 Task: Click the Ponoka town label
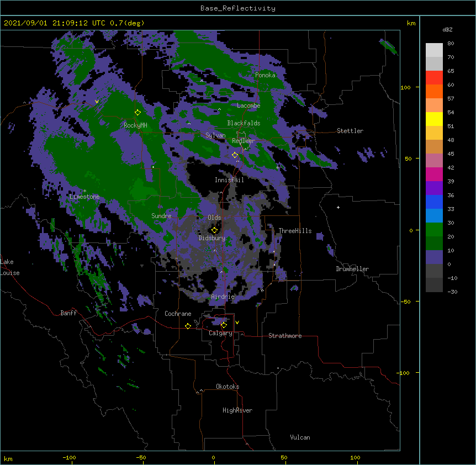coord(265,75)
